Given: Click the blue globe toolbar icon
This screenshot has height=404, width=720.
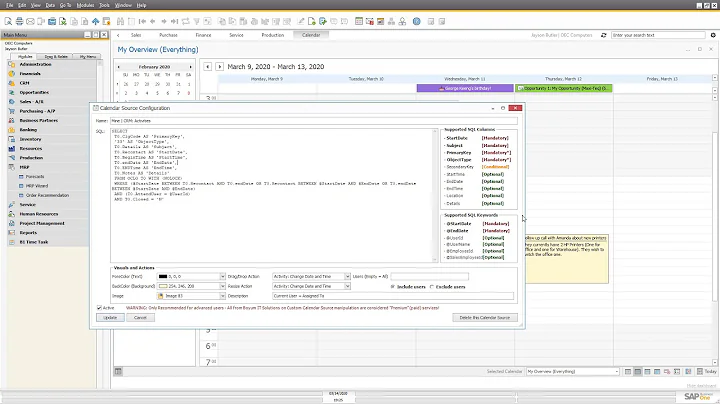Looking at the screenshot, I should [416, 21].
